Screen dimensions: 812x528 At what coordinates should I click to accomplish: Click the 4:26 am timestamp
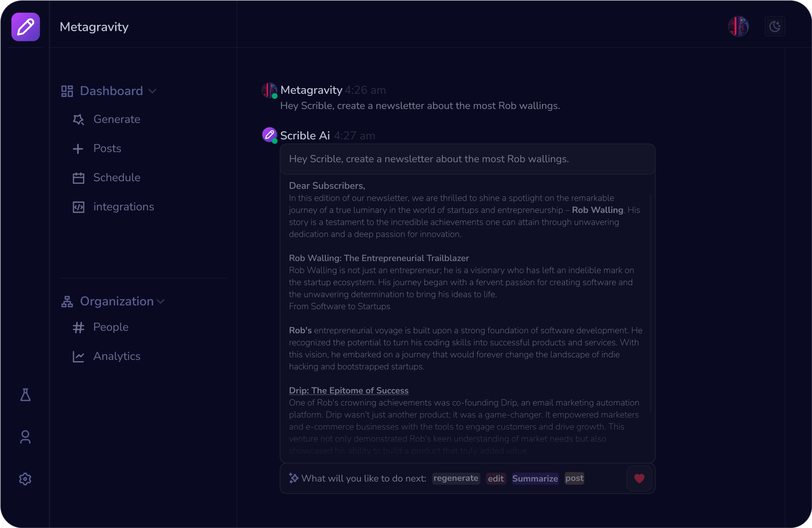tap(365, 90)
